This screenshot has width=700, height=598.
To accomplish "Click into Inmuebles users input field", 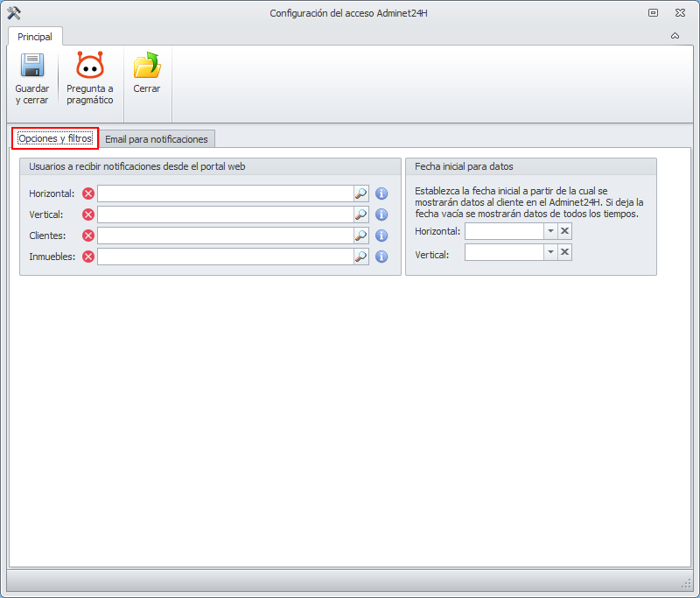I will pos(226,257).
